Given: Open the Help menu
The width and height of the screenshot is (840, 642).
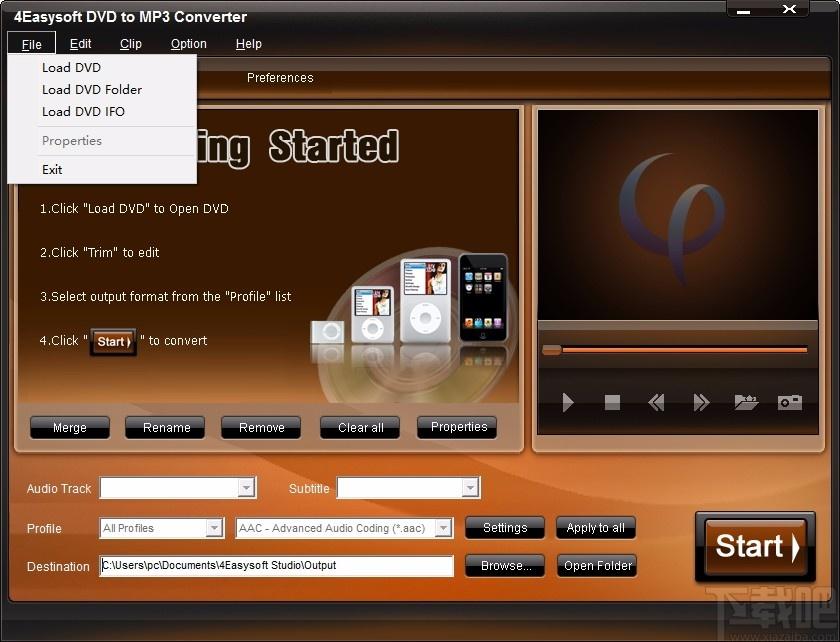Looking at the screenshot, I should [x=249, y=44].
